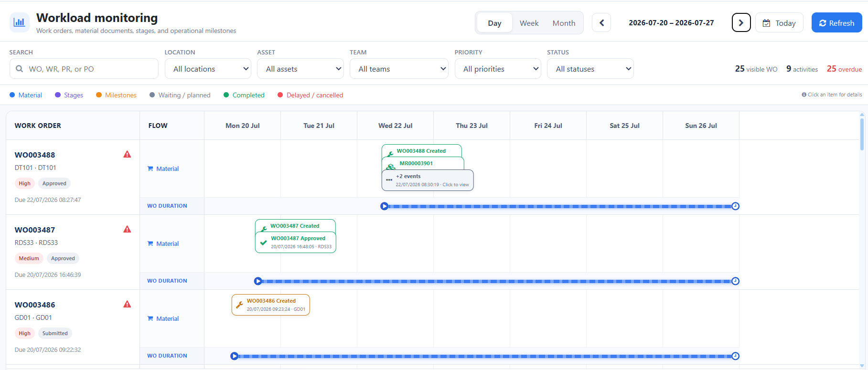Expand the +2 events card on Wed 22 Jul

pos(428,180)
